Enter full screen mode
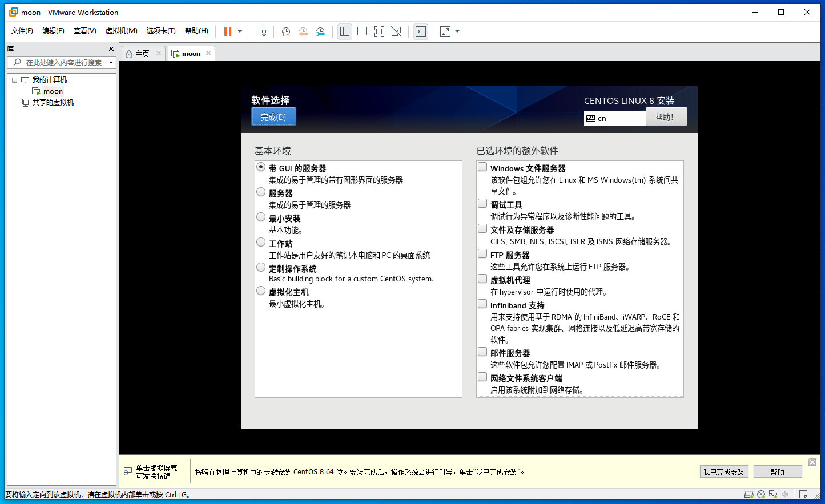The width and height of the screenshot is (825, 504). pyautogui.click(x=379, y=31)
